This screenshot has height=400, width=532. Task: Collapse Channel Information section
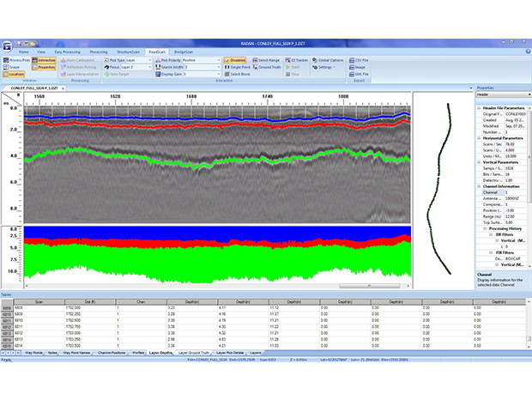coord(479,186)
